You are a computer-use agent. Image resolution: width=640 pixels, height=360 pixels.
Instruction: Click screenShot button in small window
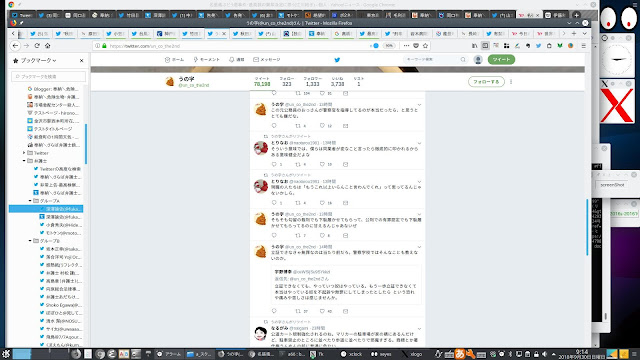(x=612, y=184)
